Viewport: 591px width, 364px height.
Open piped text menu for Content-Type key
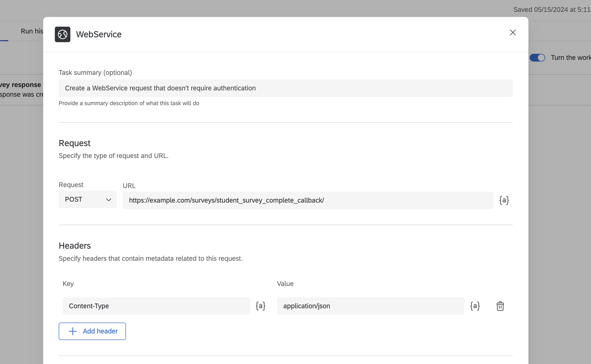[x=260, y=306]
